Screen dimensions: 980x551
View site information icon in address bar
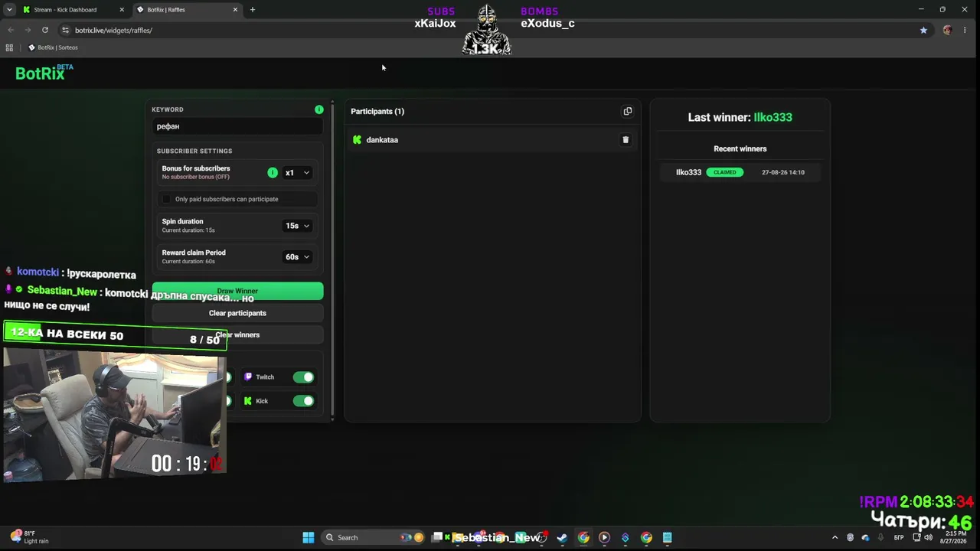[65, 30]
